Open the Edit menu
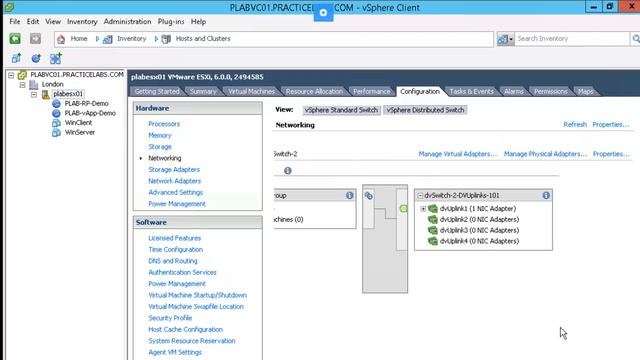 (33, 22)
